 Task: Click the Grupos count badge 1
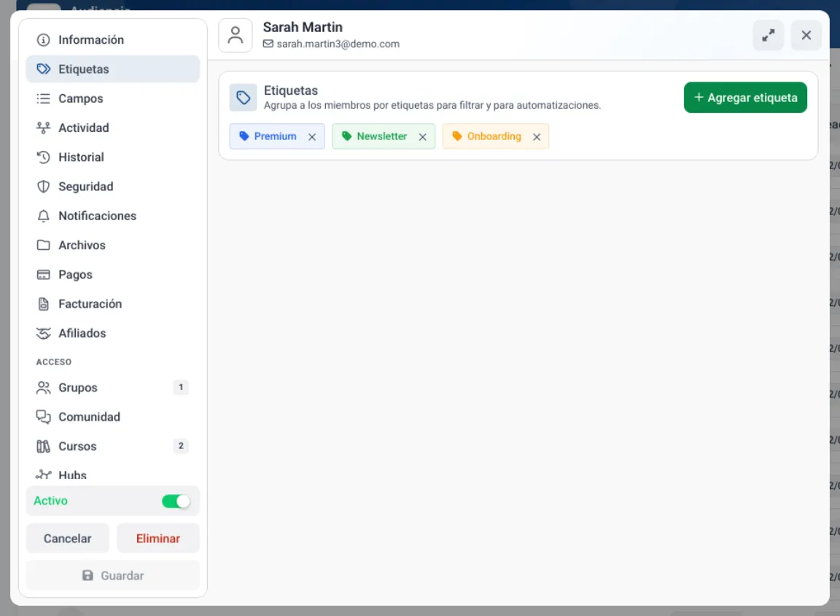181,387
